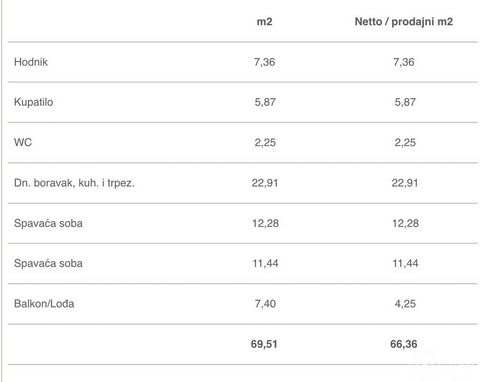Image resolution: width=480 pixels, height=382 pixels.
Task: Click the m2 column header
Action: [264, 22]
